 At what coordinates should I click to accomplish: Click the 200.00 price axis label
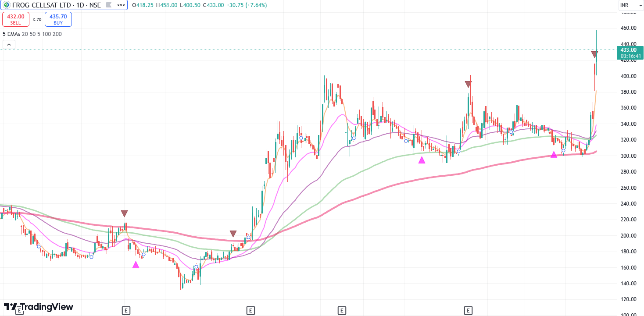pyautogui.click(x=628, y=236)
